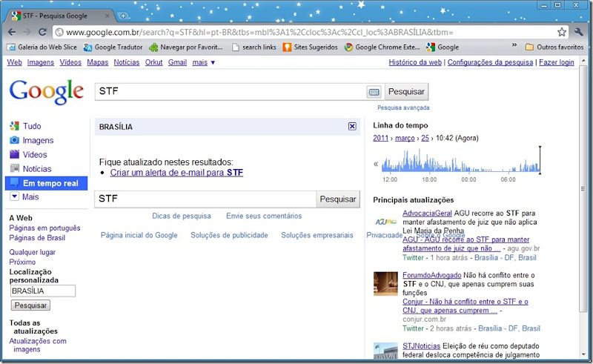Open the search links bookmark
593x364 pixels.
[x=254, y=47]
